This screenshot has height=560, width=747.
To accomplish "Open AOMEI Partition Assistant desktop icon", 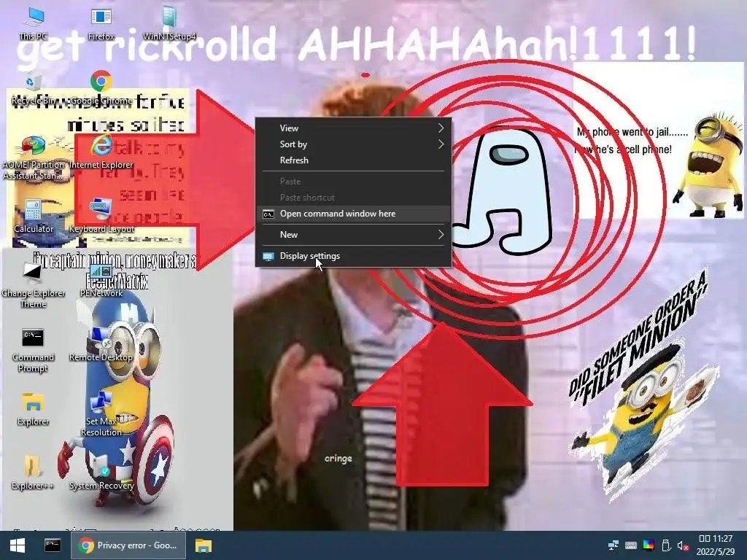I will click(x=34, y=157).
